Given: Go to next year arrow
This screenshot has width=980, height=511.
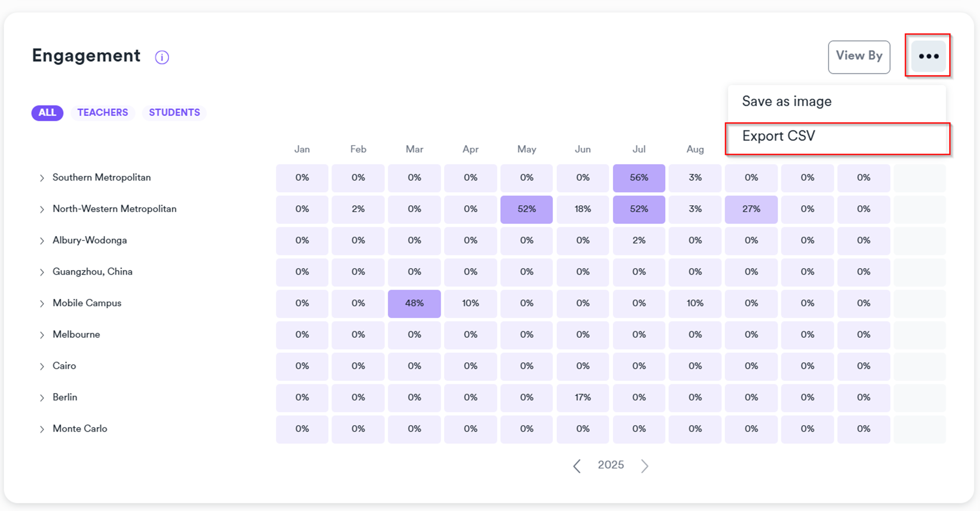Looking at the screenshot, I should tap(644, 466).
